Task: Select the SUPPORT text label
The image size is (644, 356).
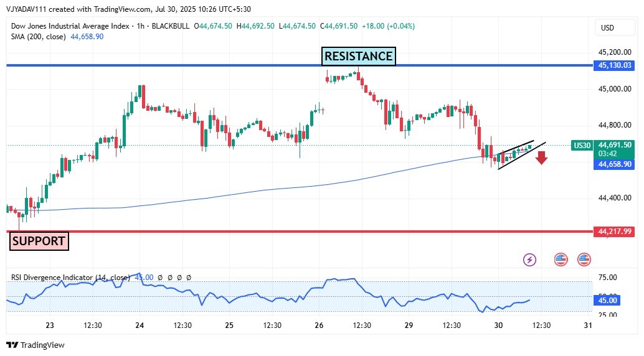Action: [x=39, y=241]
